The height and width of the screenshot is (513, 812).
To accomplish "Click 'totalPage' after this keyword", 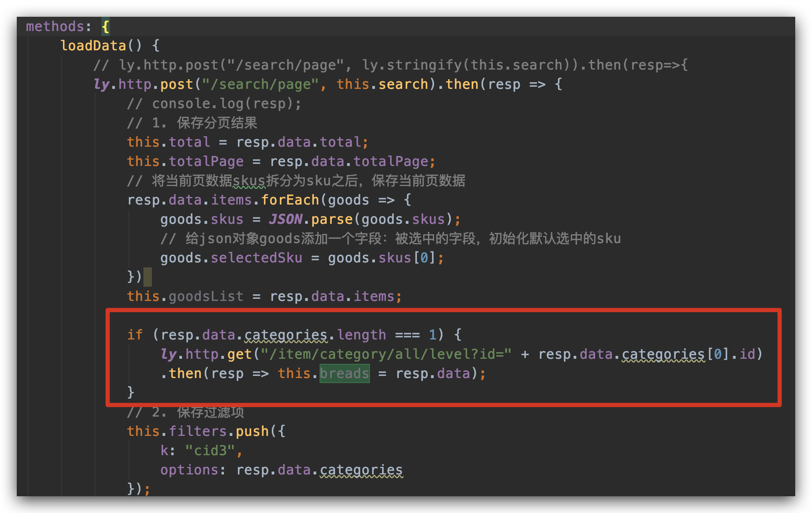I will click(x=206, y=161).
